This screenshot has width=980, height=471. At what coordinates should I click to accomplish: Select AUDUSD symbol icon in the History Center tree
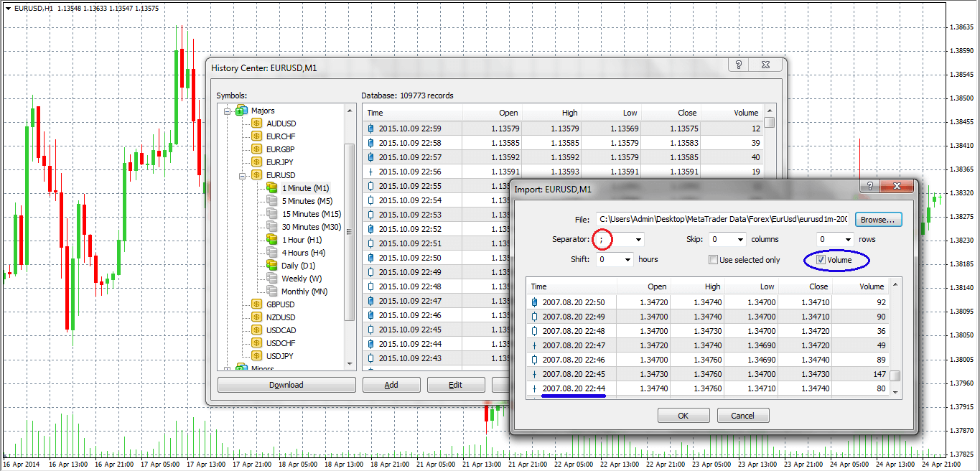pos(256,123)
